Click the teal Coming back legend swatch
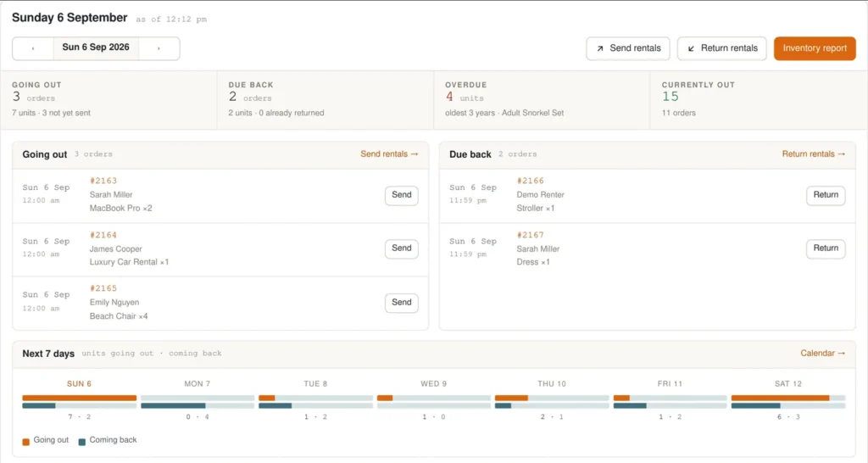 (x=82, y=442)
